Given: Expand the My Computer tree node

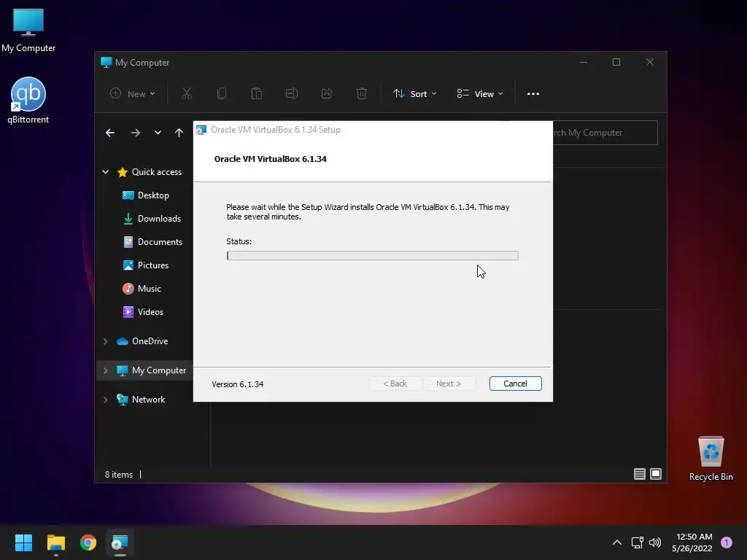Looking at the screenshot, I should [105, 370].
